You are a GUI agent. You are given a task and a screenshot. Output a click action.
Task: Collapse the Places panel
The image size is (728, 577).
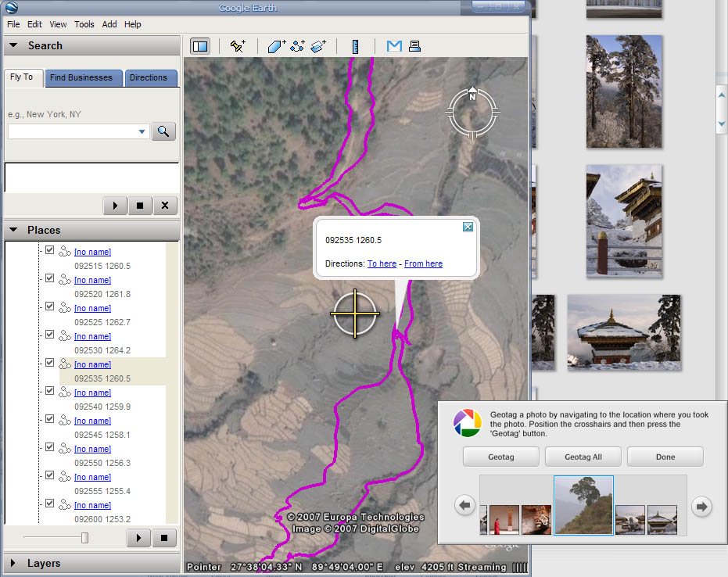(x=13, y=230)
